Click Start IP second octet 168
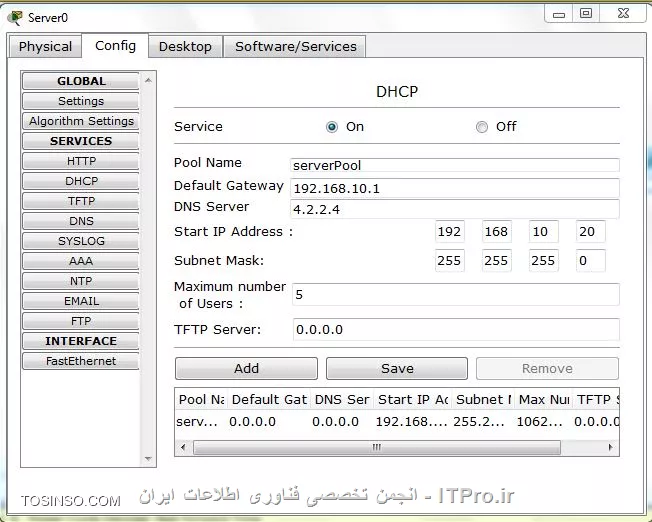This screenshot has height=522, width=652. point(496,231)
